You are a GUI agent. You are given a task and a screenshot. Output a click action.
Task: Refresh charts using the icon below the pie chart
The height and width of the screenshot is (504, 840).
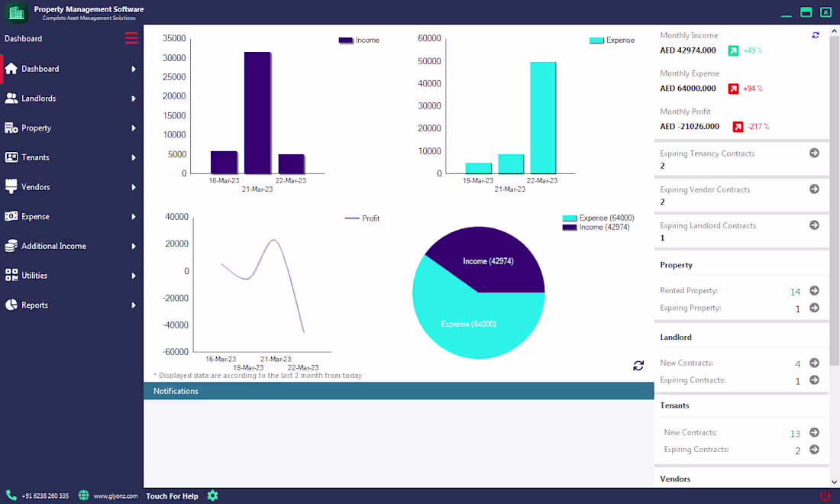pos(638,366)
